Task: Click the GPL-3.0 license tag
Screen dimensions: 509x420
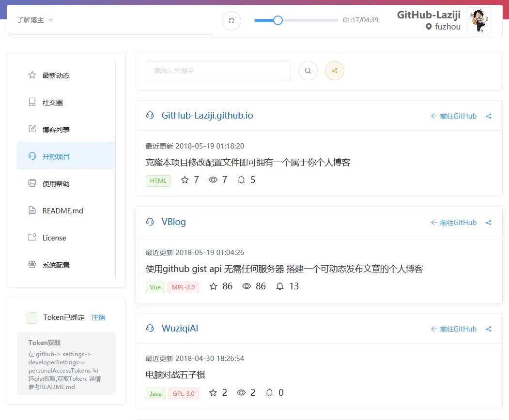Action: [184, 393]
